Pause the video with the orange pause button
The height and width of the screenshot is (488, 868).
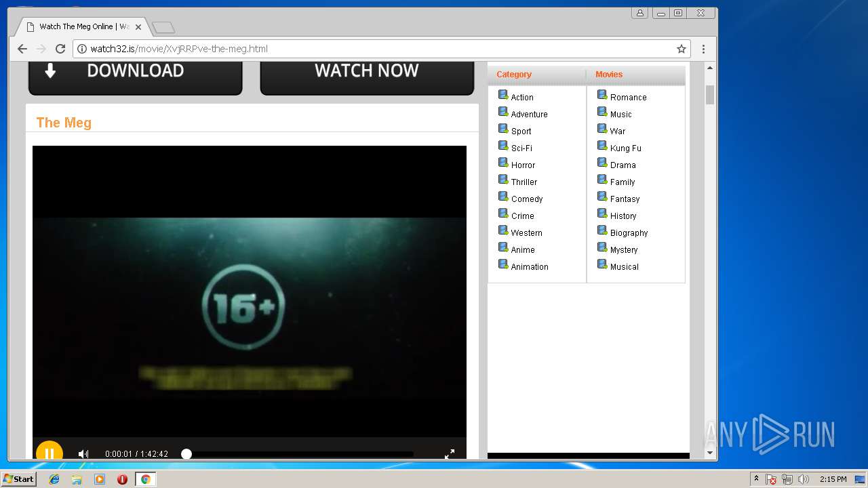[x=49, y=452]
